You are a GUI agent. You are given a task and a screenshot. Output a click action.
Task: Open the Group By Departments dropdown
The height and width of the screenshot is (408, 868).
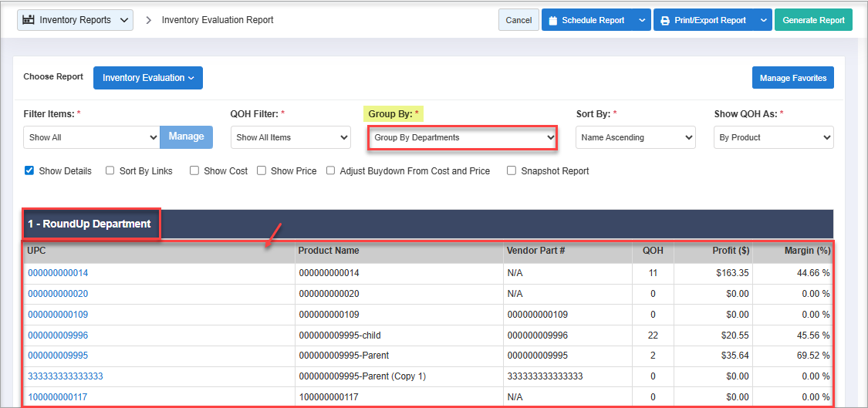[461, 138]
